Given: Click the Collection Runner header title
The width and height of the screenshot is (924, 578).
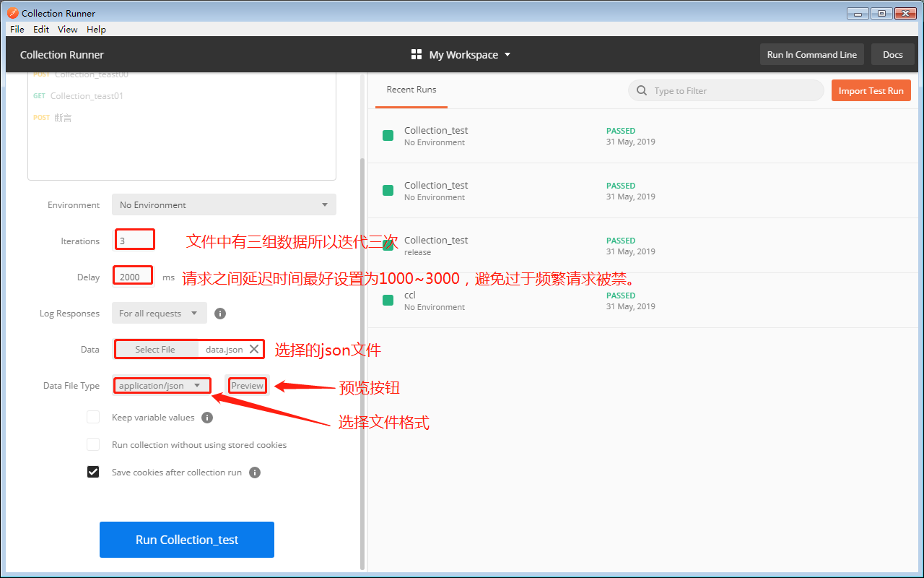Looking at the screenshot, I should tap(62, 55).
